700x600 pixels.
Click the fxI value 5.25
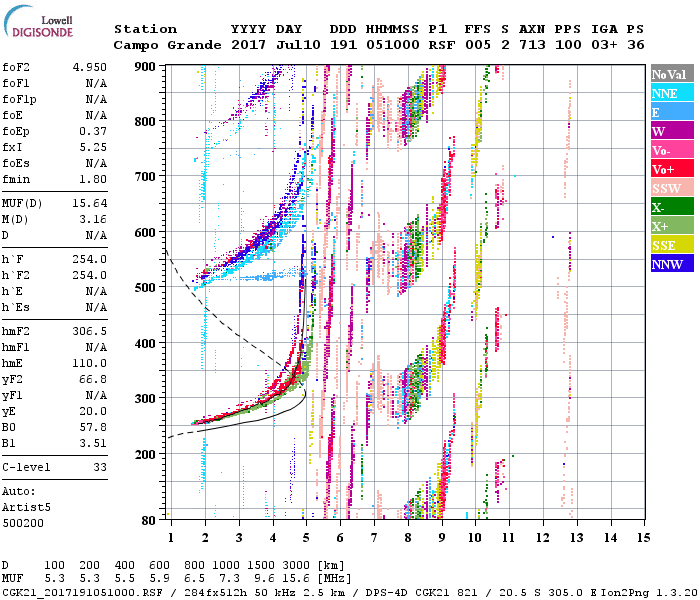click(93, 148)
